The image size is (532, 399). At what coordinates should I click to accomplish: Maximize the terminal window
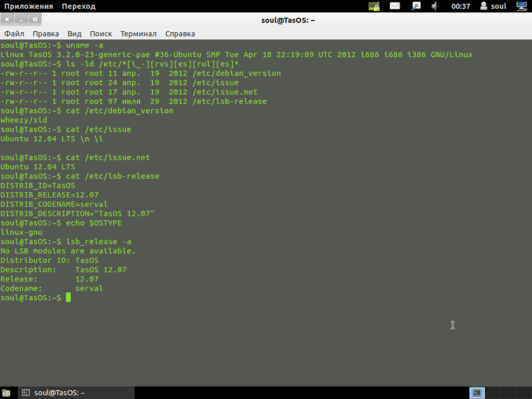[35, 20]
